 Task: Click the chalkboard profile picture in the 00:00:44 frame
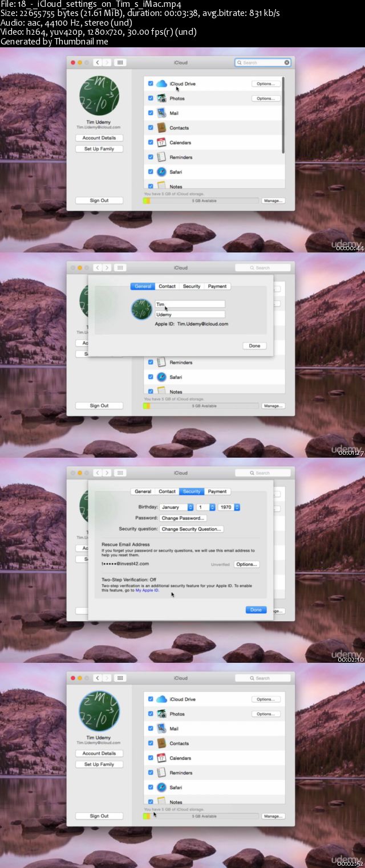99,96
